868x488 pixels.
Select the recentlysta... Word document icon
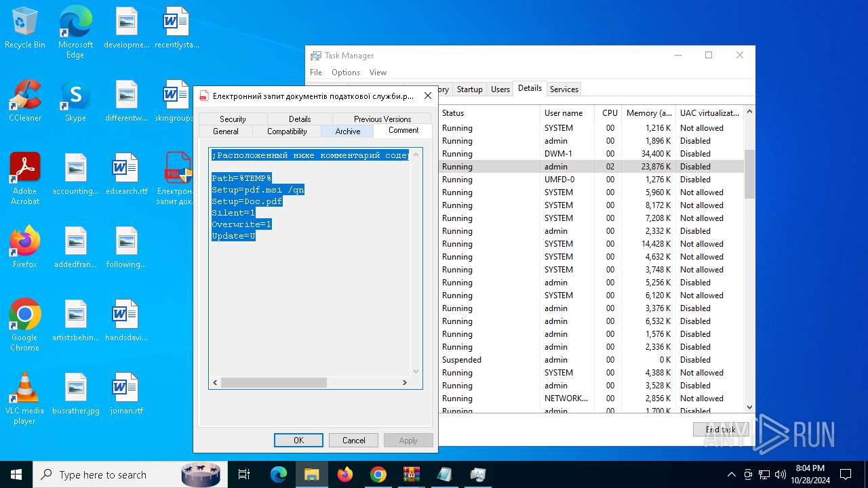[x=176, y=28]
